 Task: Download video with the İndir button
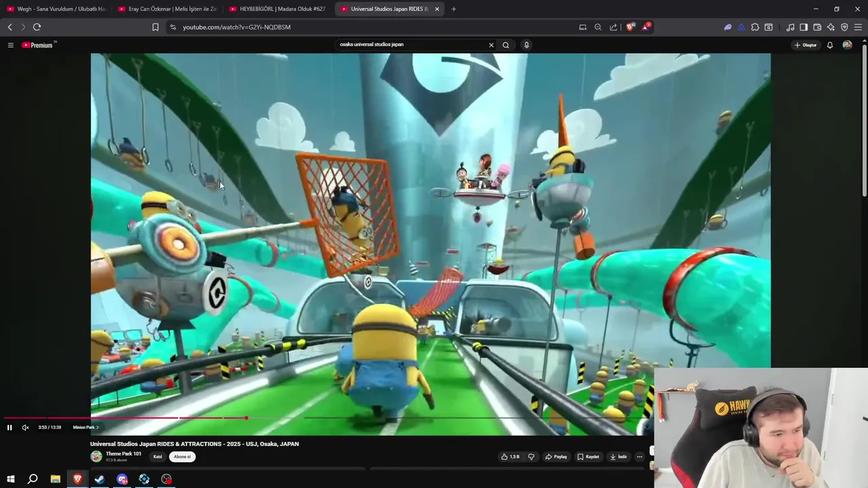click(618, 457)
